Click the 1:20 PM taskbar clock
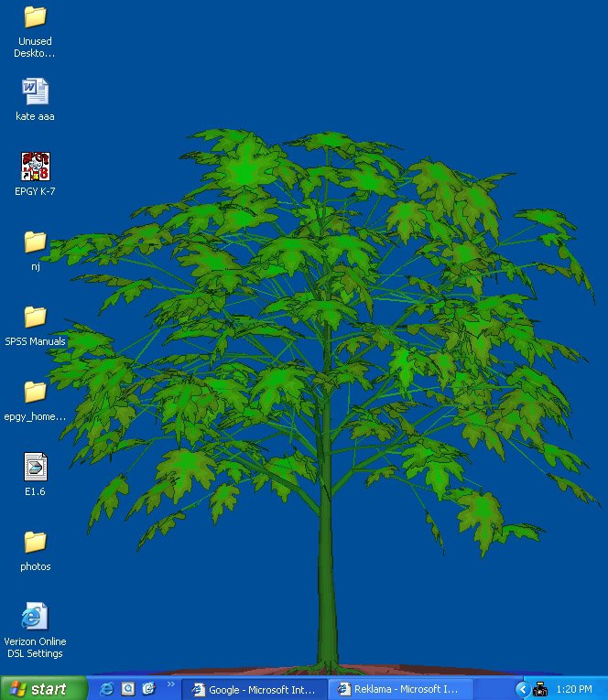608x700 pixels. 574,690
